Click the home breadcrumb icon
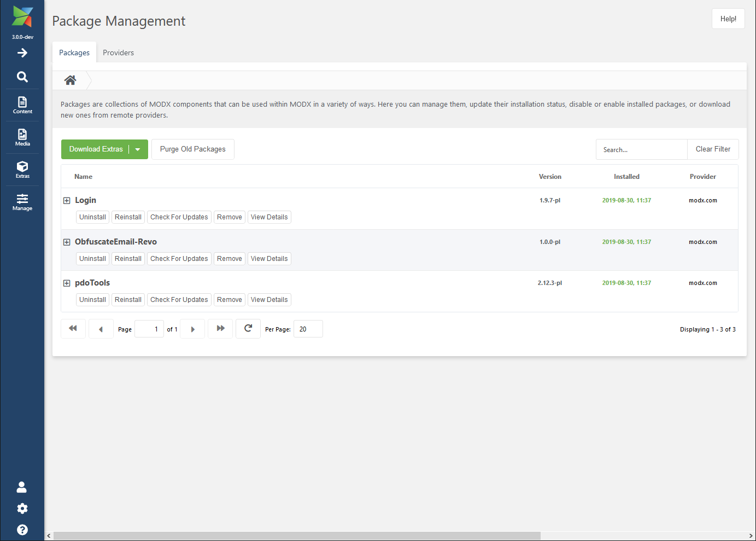Image resolution: width=756 pixels, height=541 pixels. pyautogui.click(x=70, y=80)
